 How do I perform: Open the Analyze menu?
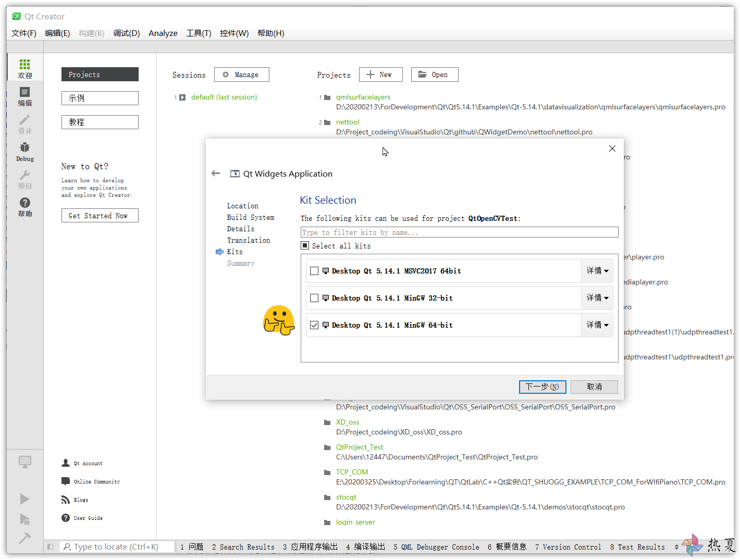pyautogui.click(x=163, y=33)
